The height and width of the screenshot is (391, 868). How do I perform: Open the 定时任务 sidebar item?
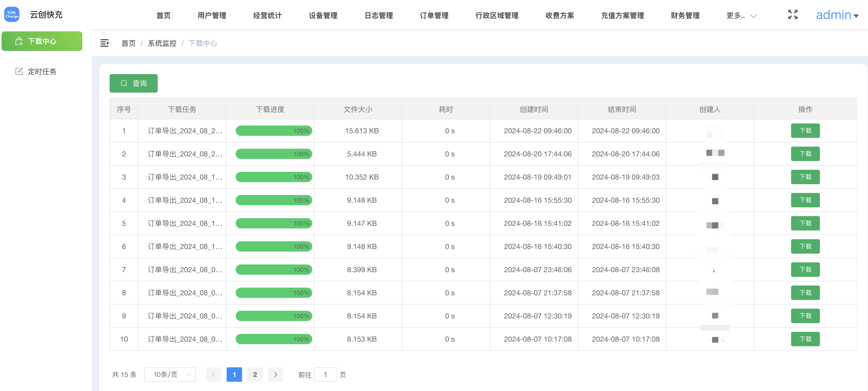pos(42,72)
